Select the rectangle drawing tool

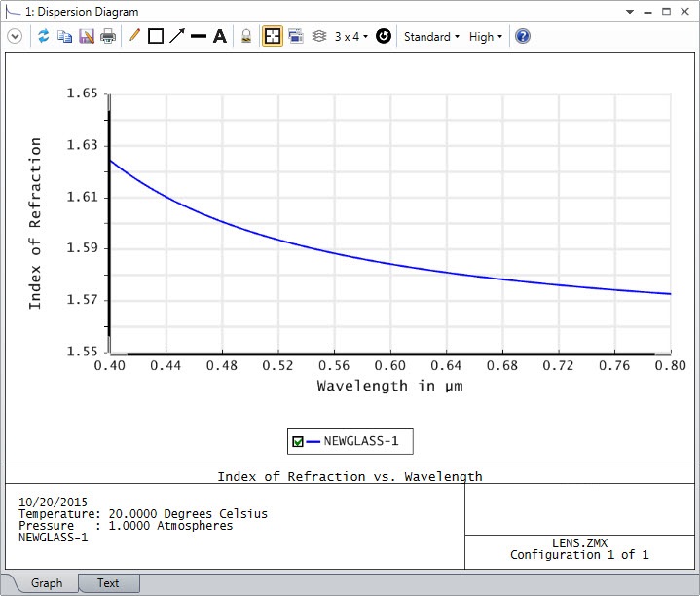(x=156, y=36)
